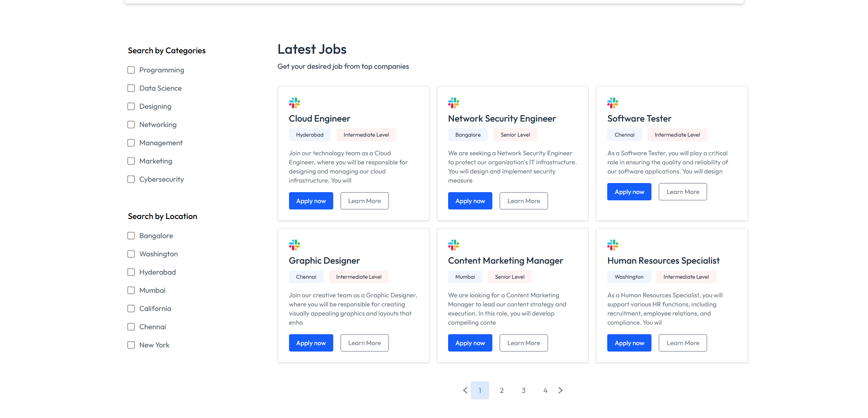
Task: Go to previous page with left chevron
Action: pos(465,390)
